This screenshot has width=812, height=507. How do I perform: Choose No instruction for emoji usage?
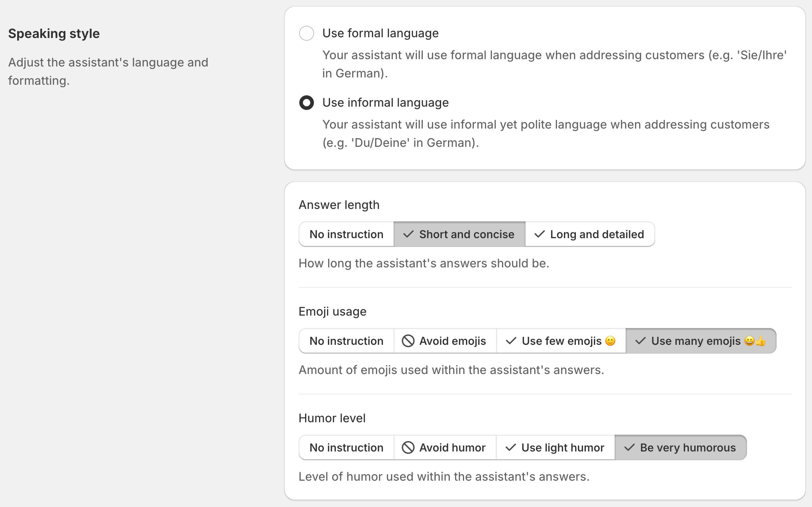pyautogui.click(x=346, y=341)
